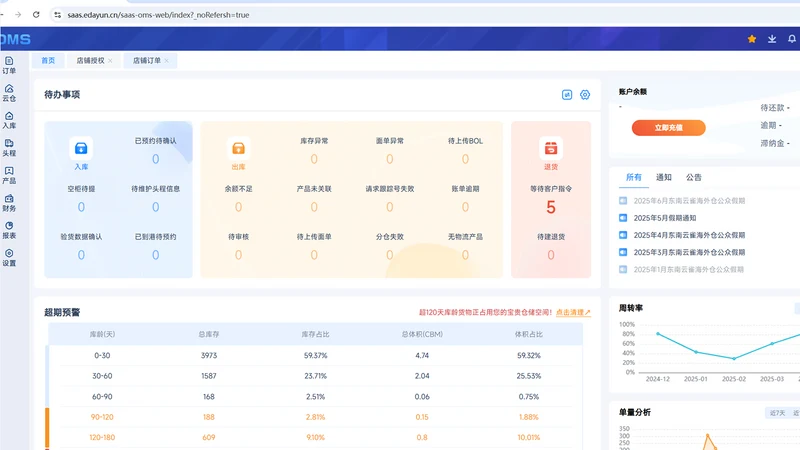This screenshot has width=800, height=450.
Task: Click the 3973 总库存 cell
Action: coord(209,356)
